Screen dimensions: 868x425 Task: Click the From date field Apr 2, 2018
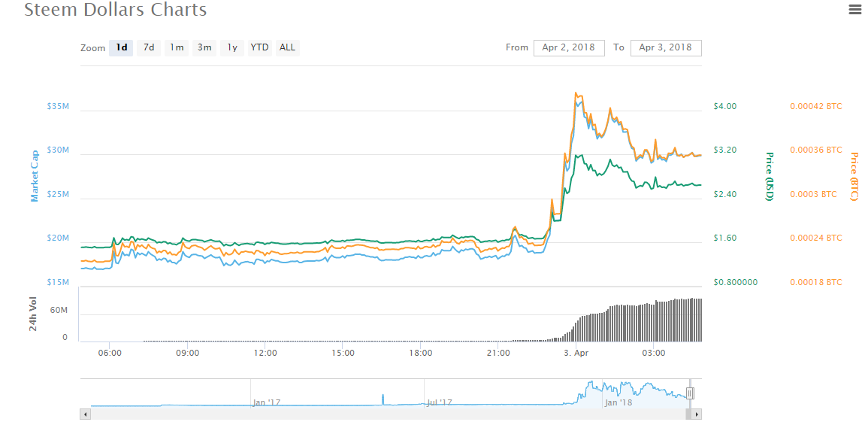click(x=569, y=47)
